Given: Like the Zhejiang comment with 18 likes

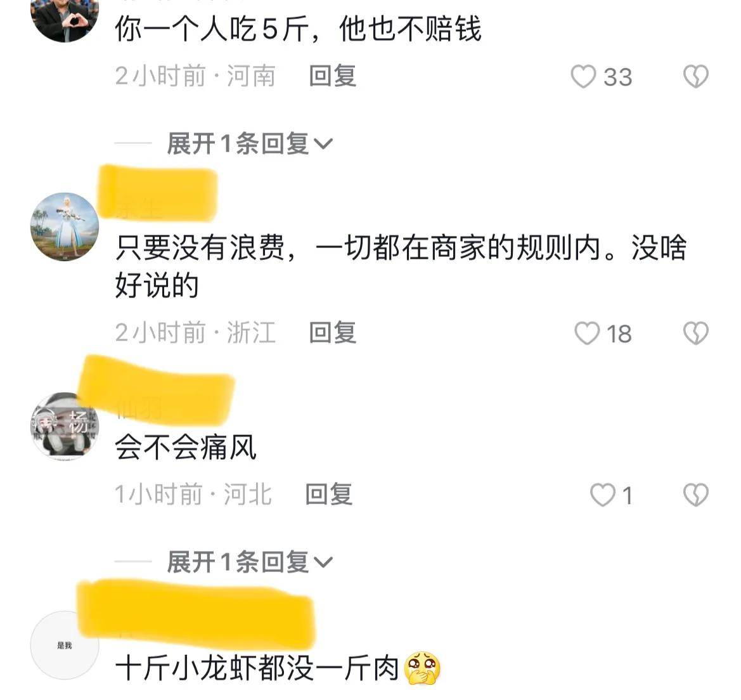Looking at the screenshot, I should [x=587, y=334].
